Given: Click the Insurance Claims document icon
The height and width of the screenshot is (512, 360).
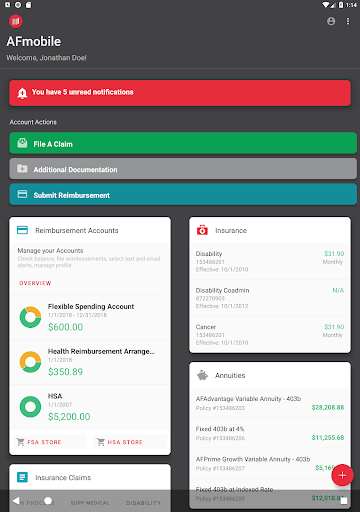Looking at the screenshot, I should [x=22, y=477].
